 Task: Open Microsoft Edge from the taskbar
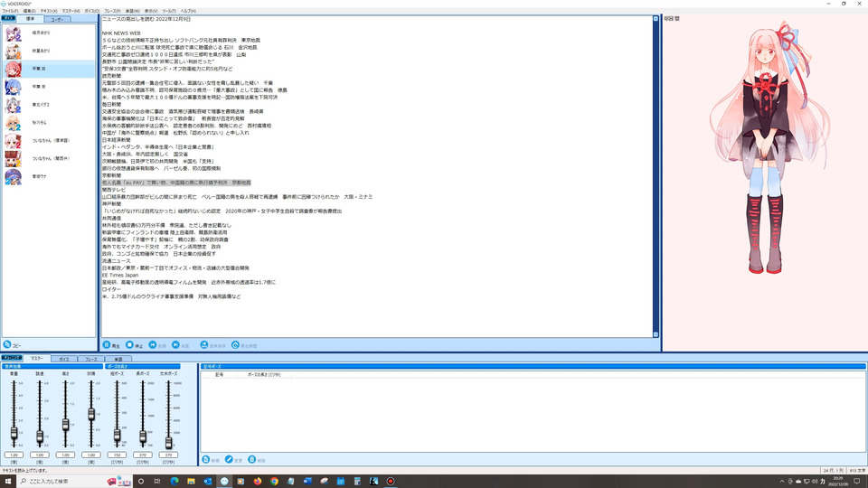(175, 481)
